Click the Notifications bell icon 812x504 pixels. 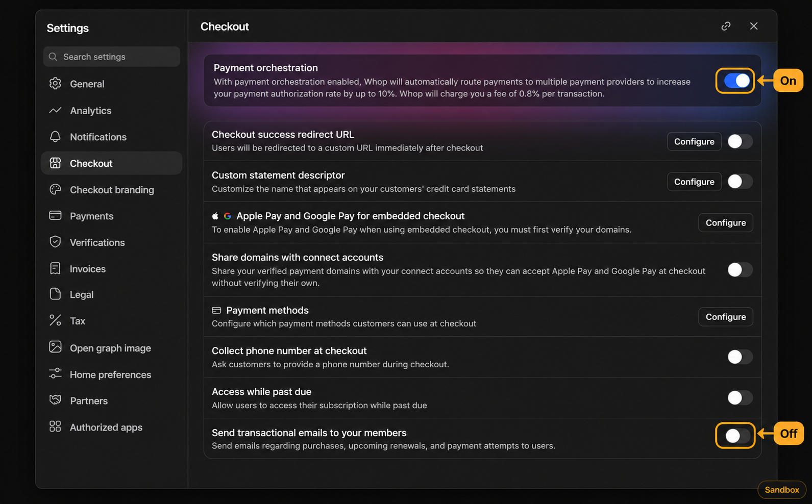click(55, 137)
